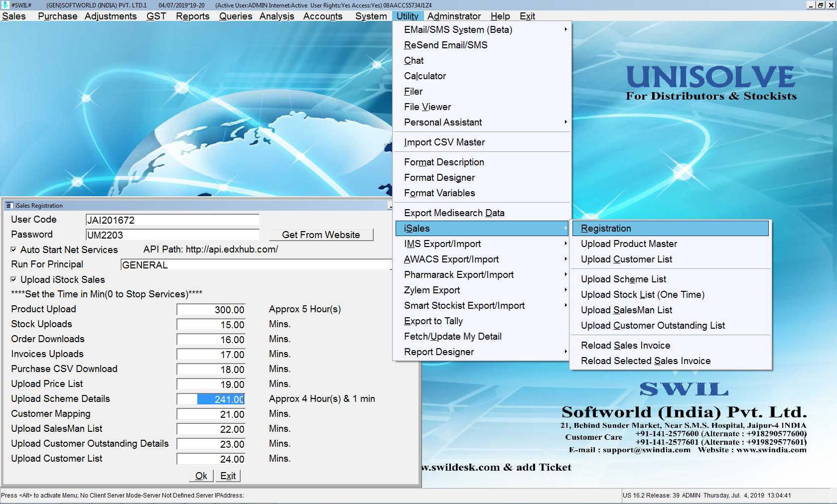Image resolution: width=837 pixels, height=504 pixels.
Task: Choose Upload Customer List menu entry
Action: (671, 259)
